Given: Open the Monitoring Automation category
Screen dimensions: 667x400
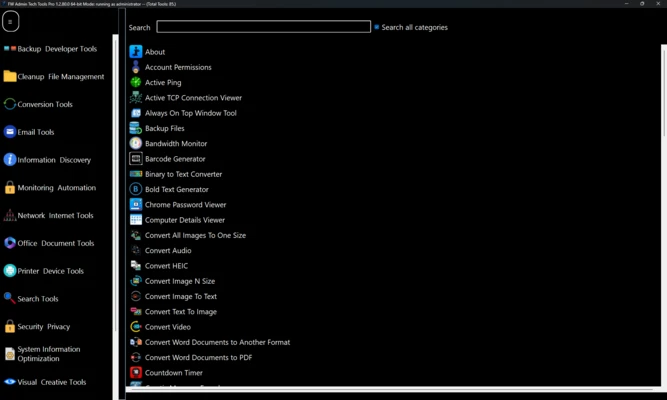Looking at the screenshot, I should (50, 188).
